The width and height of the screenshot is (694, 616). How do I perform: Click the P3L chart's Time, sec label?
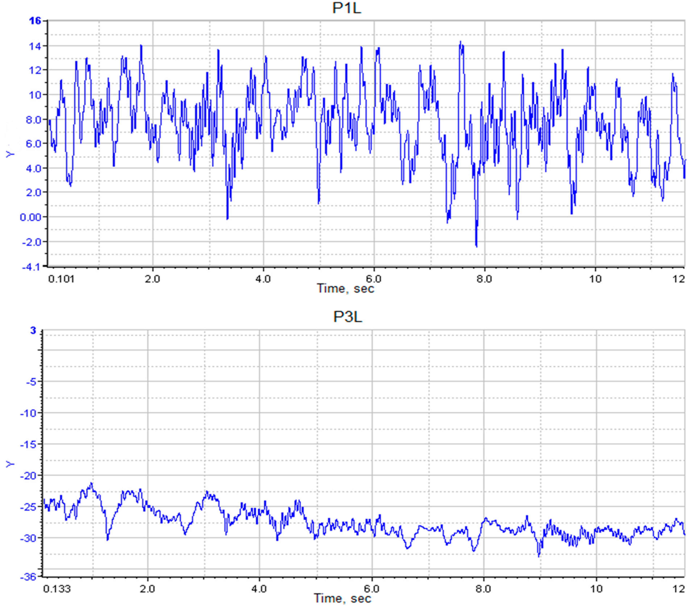click(x=342, y=598)
